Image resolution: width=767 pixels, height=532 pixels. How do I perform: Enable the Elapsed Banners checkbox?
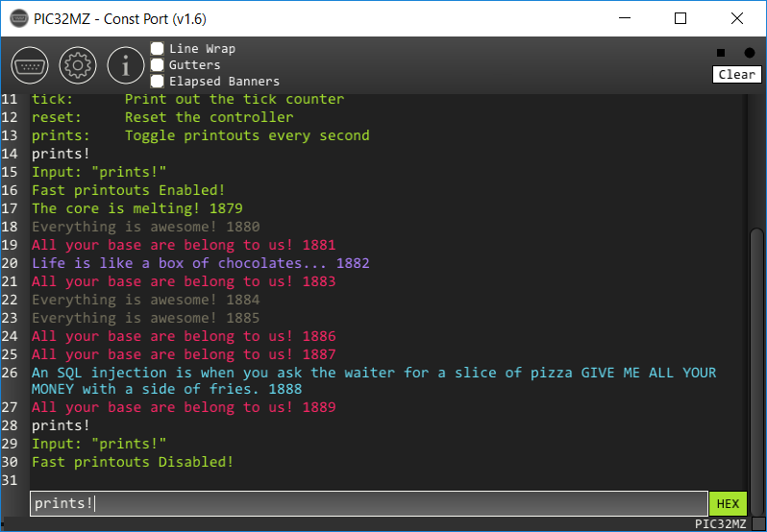pos(157,81)
